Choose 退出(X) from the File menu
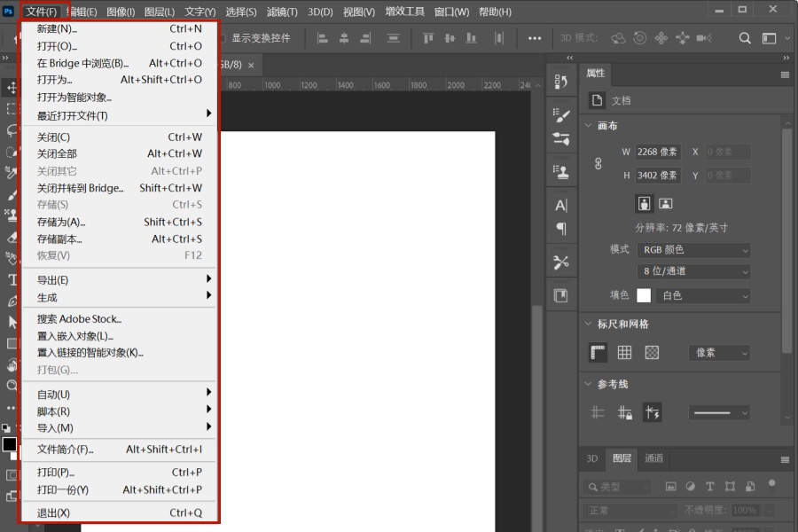 coord(119,512)
